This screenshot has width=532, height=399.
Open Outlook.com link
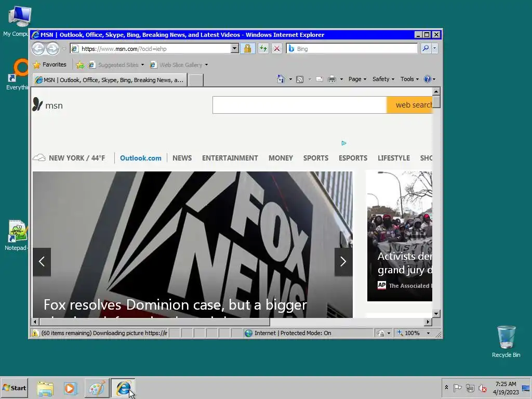(x=140, y=158)
